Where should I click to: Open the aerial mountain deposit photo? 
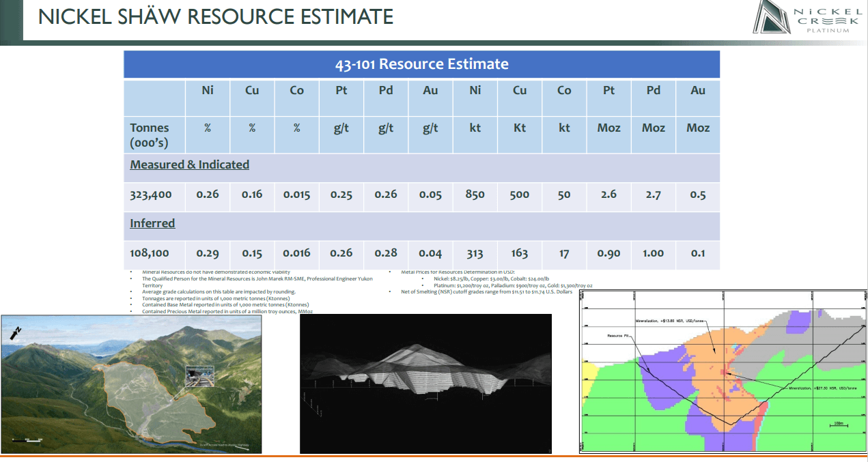[x=131, y=384]
